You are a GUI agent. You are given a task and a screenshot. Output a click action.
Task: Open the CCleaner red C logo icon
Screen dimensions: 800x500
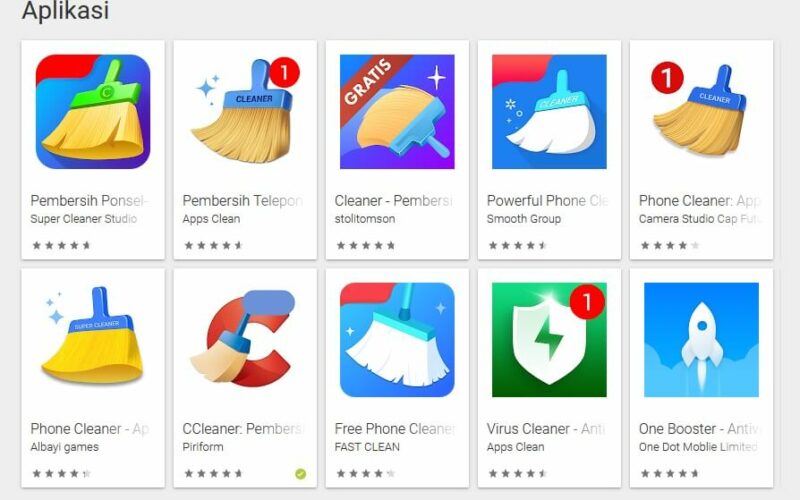pos(245,340)
